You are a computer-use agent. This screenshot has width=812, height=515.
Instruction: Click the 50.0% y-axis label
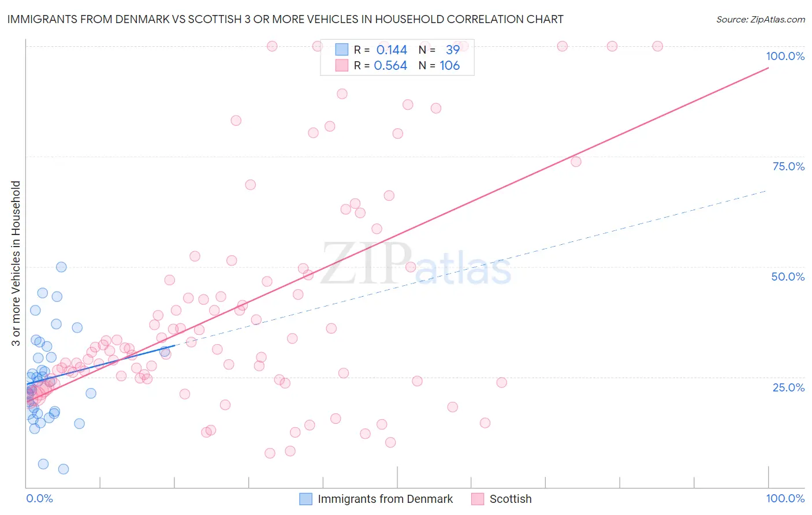pos(788,277)
